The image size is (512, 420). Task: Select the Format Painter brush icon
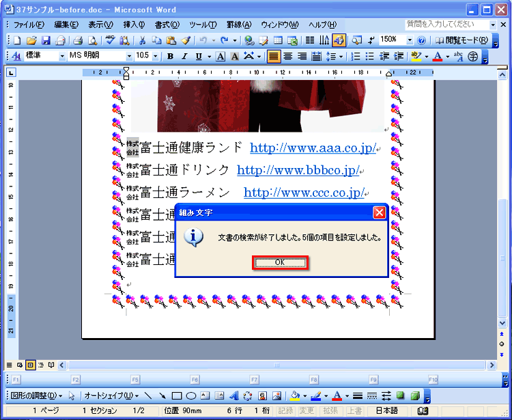click(x=186, y=40)
